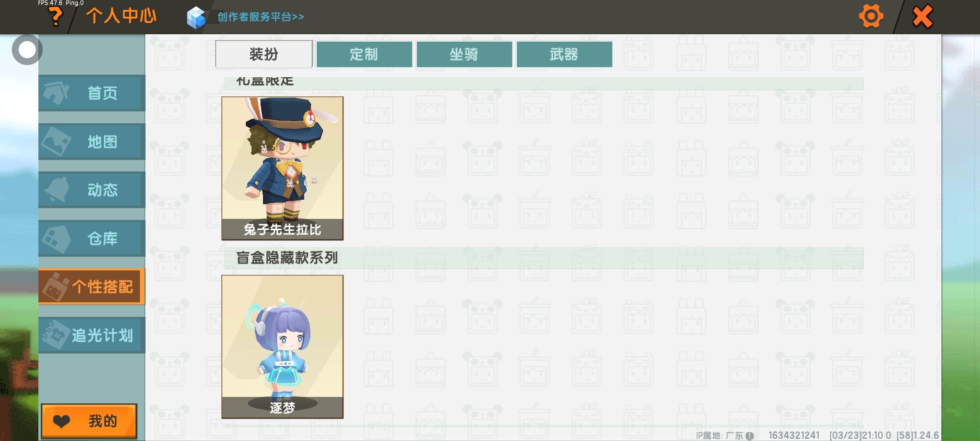Image resolution: width=980 pixels, height=441 pixels.
Task: Open the 追光计划 sidebar entry
Action: click(92, 335)
